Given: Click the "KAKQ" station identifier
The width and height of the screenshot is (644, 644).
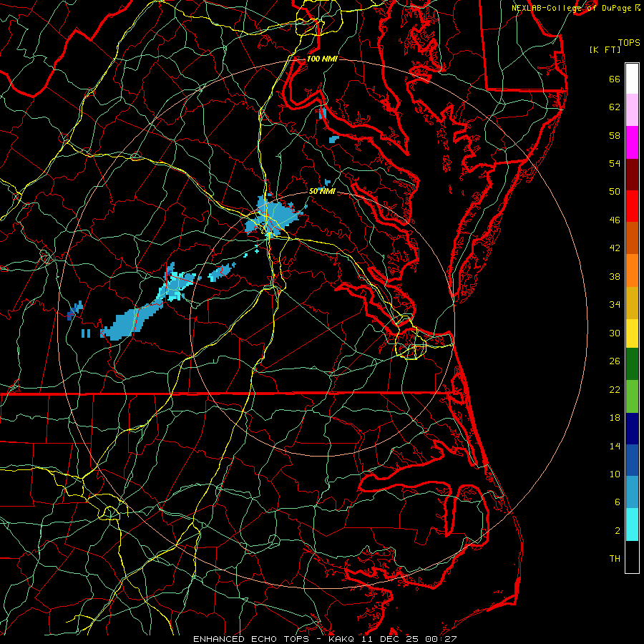Looking at the screenshot, I should coord(343,639).
